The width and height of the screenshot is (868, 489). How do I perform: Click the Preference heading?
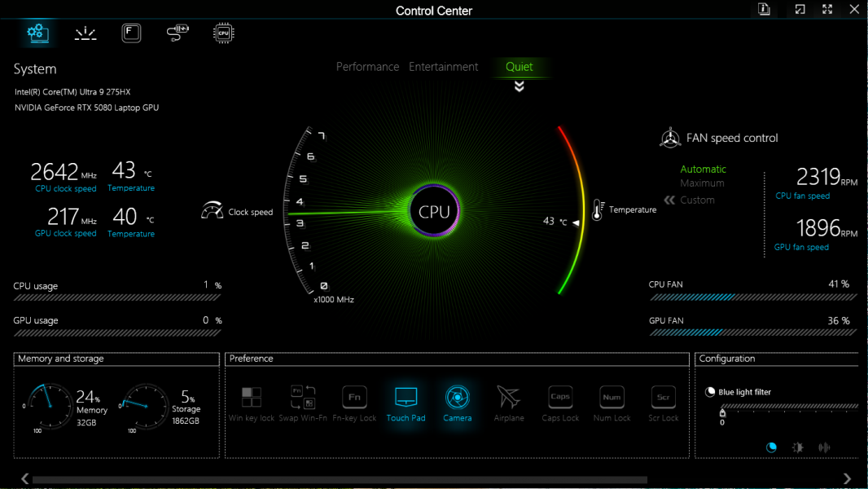(252, 359)
